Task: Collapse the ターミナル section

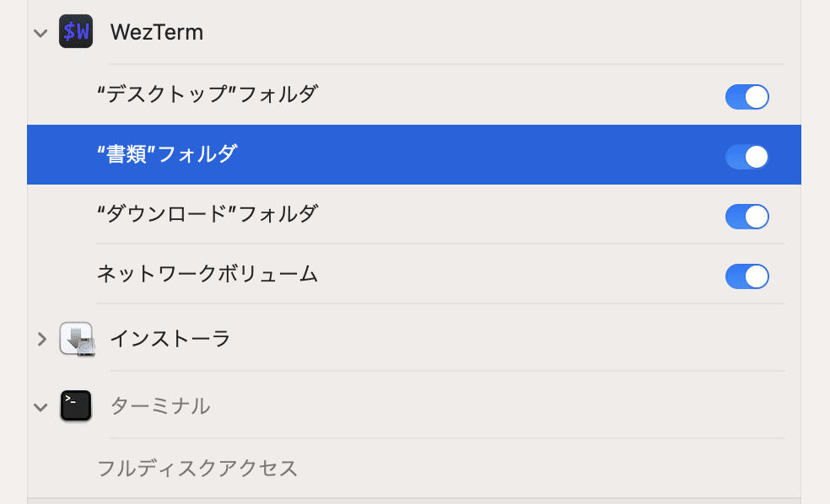Action: (x=40, y=405)
